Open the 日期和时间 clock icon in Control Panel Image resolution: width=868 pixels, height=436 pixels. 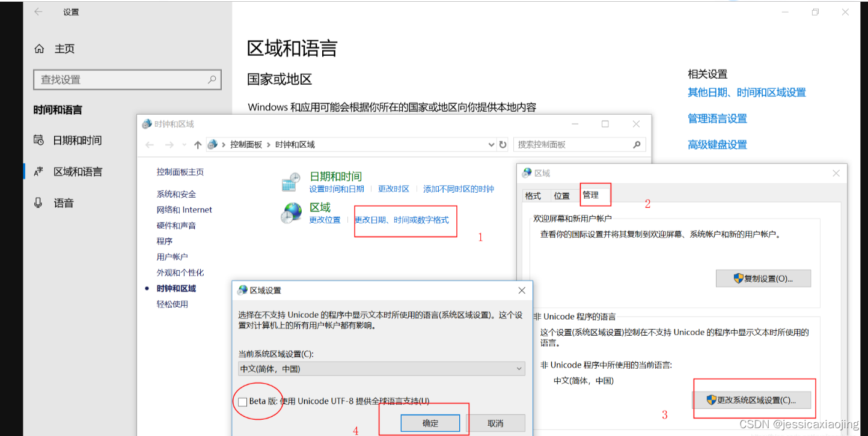point(292,182)
